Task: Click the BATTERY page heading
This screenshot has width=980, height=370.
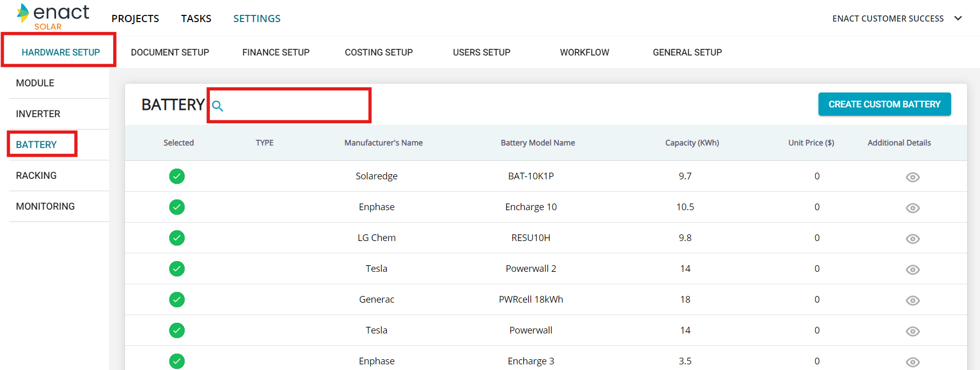Action: [173, 105]
